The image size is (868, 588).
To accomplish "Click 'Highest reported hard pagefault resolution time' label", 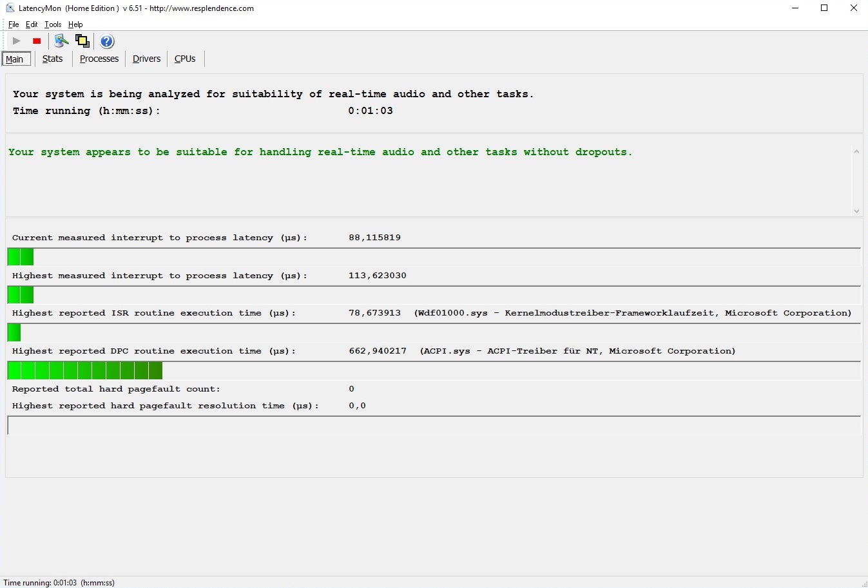I will (166, 406).
